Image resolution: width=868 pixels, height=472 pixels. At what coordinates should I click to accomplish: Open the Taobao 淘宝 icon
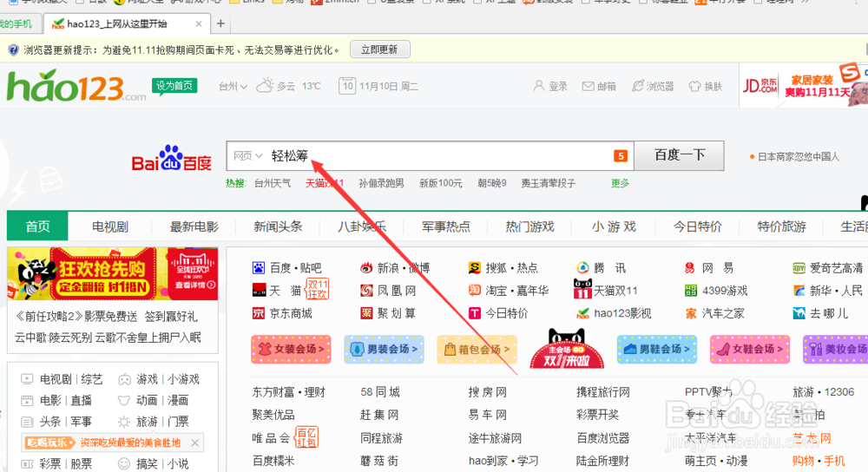pyautogui.click(x=475, y=291)
